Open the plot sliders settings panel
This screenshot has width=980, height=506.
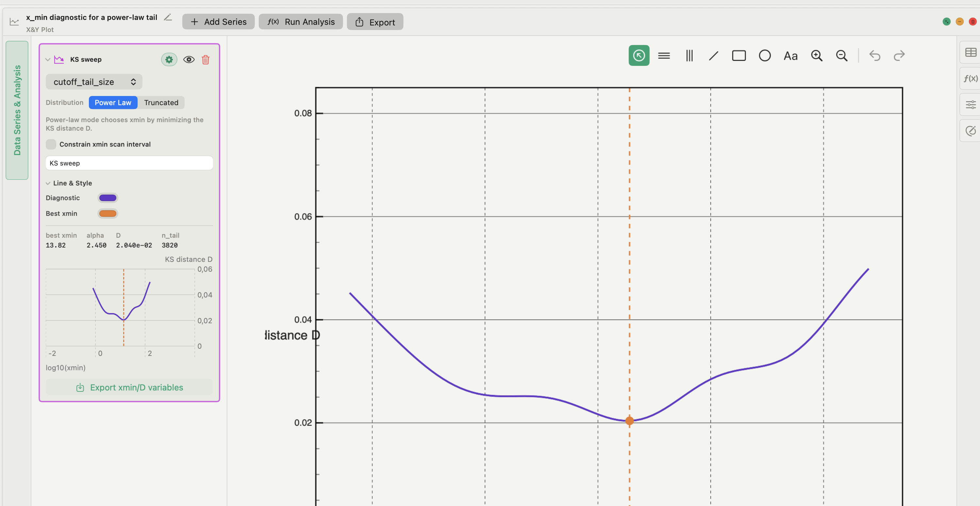(971, 104)
